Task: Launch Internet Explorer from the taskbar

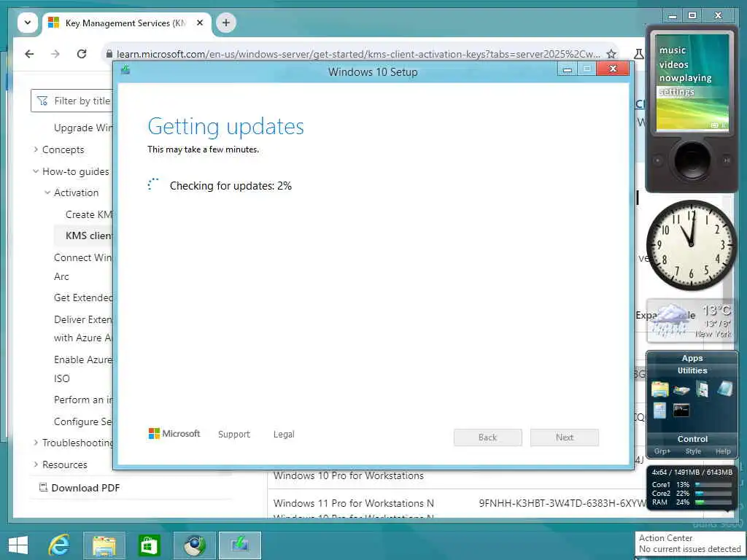Action: pos(59,545)
